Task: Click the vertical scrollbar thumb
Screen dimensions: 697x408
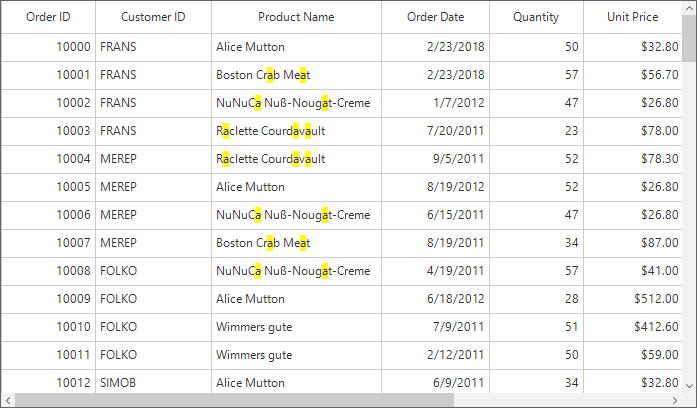Action: pos(689,38)
